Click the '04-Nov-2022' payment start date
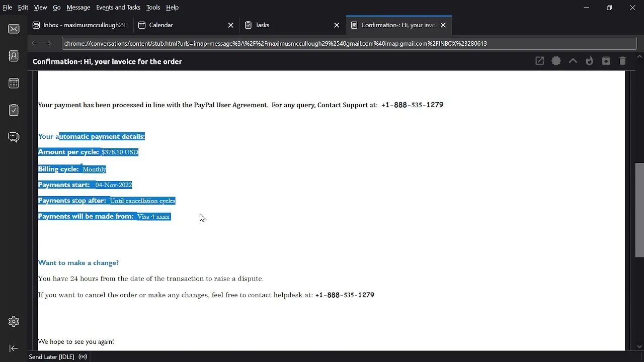 pos(113,185)
